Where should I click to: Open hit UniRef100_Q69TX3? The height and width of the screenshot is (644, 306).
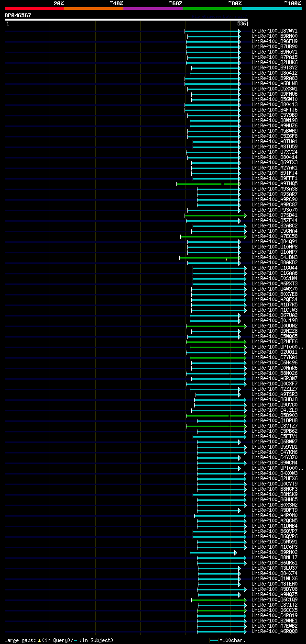[x=274, y=162]
